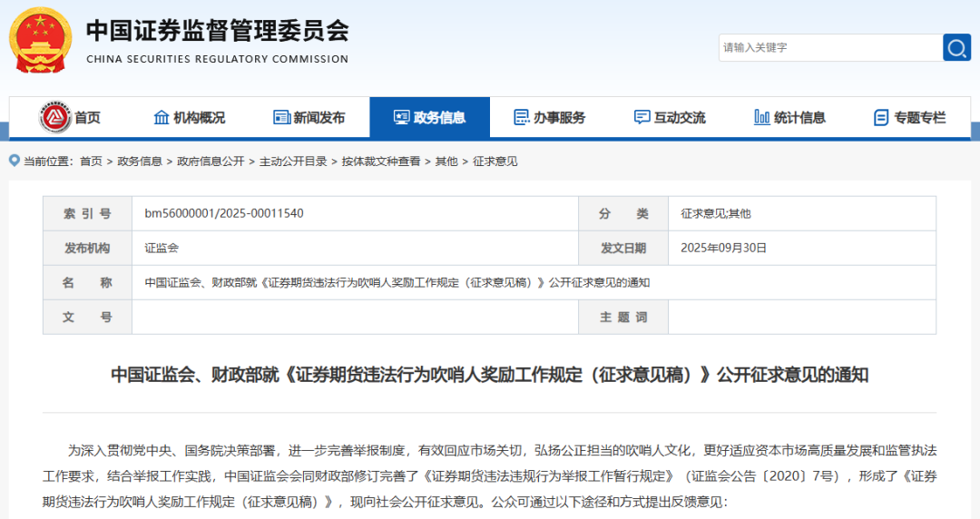The width and height of the screenshot is (980, 519).
Task: Click the CHINA SECURITIES REGULATORY COMMISSION subtitle
Action: (x=217, y=59)
